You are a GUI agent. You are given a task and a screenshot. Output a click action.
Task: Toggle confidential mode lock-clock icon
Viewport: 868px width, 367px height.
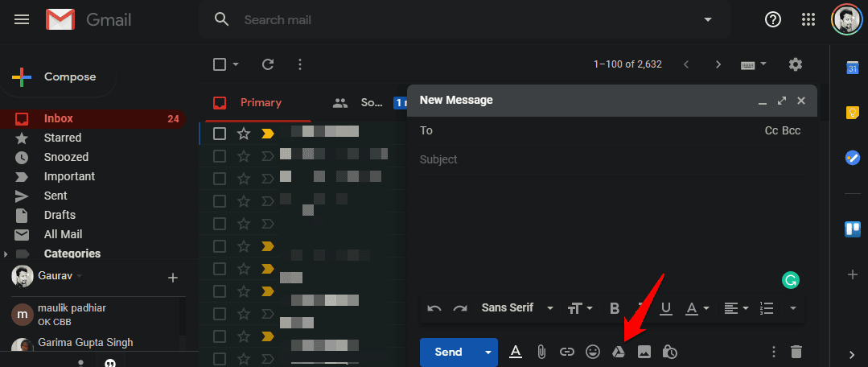(670, 352)
